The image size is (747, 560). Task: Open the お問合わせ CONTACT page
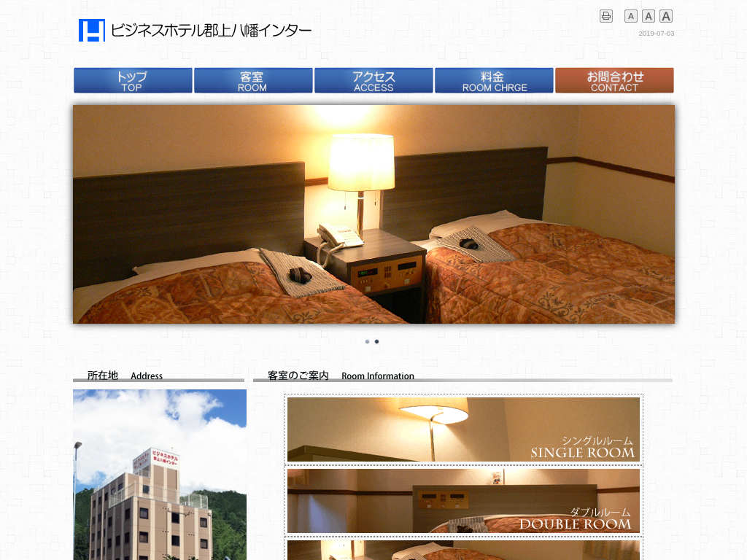[x=614, y=80]
